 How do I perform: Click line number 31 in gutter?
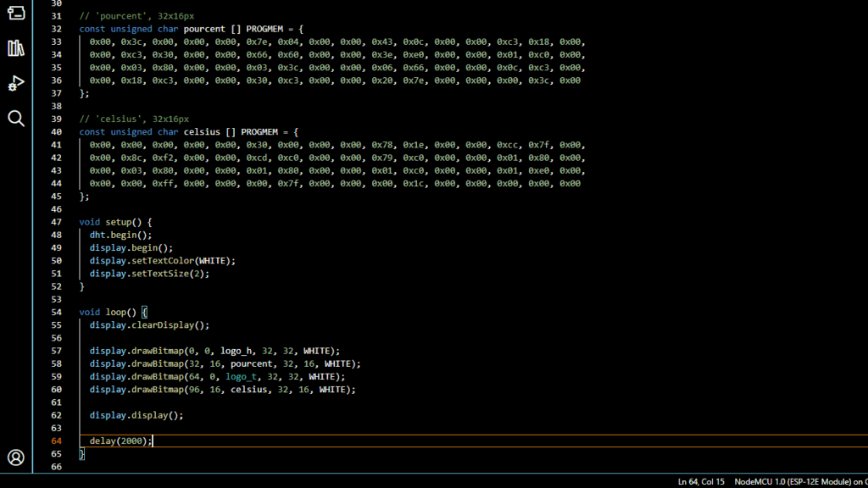57,16
